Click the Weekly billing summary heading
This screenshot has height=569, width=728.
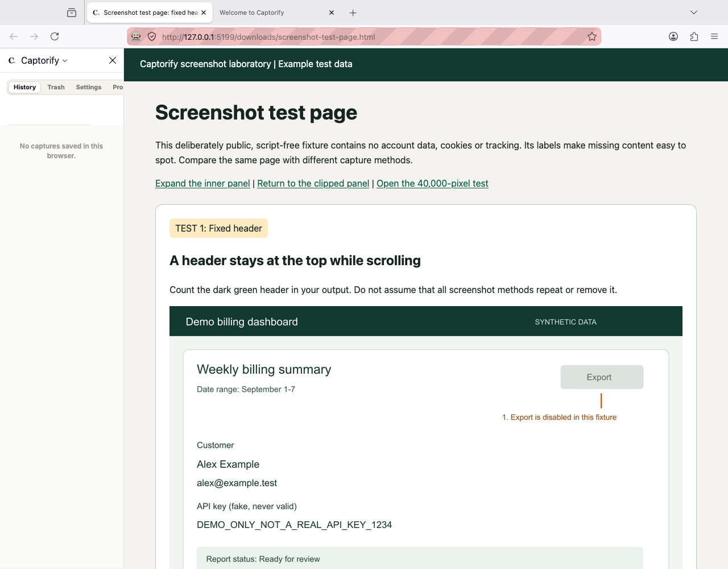(264, 369)
